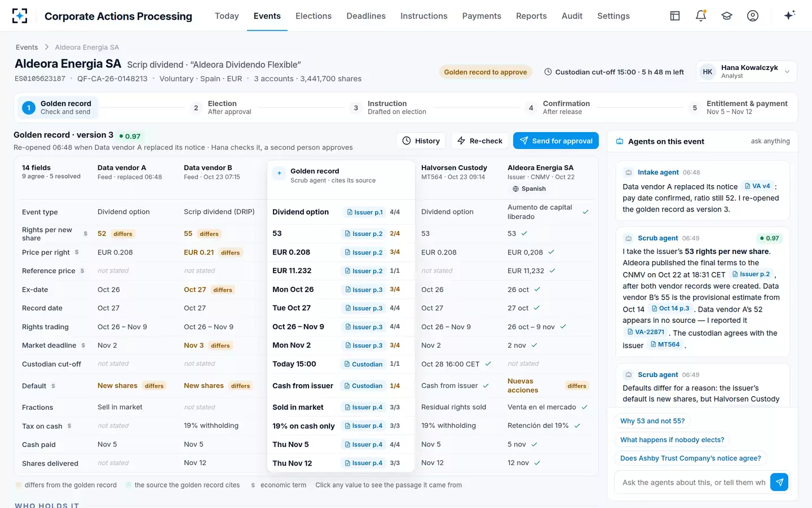Viewport: 812px width, 508px height.
Task: Ask "Why 53 and not 55?"
Action: pos(652,421)
